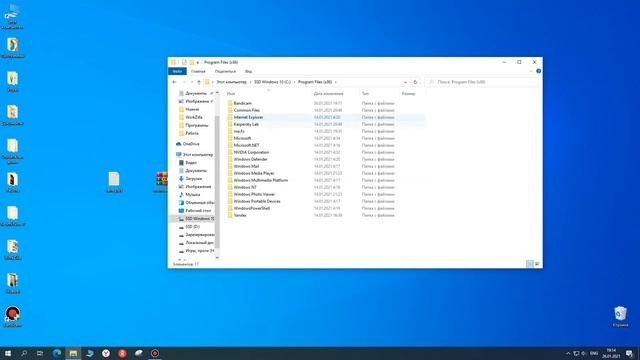
Task: Click File Explorer taskbar icon
Action: (x=73, y=353)
